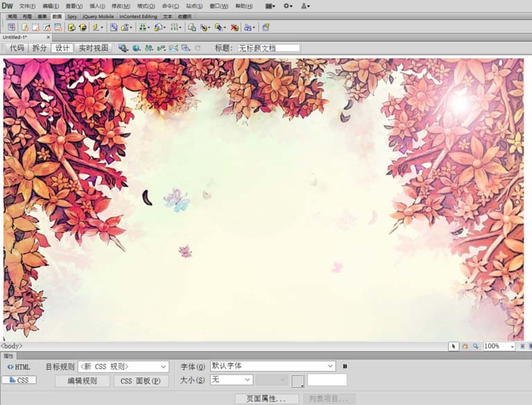Viewport: 532px width, 405px height.
Task: Select the arrow pointer tool in status bar
Action: 453,346
